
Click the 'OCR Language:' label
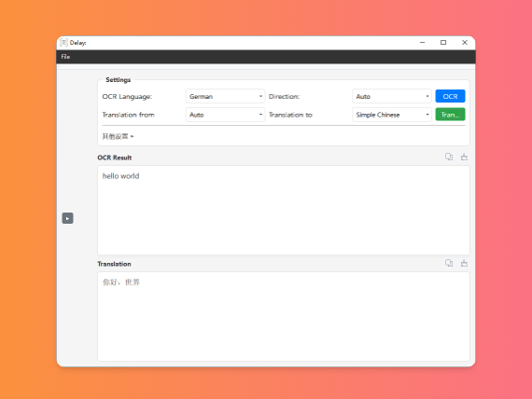click(127, 97)
